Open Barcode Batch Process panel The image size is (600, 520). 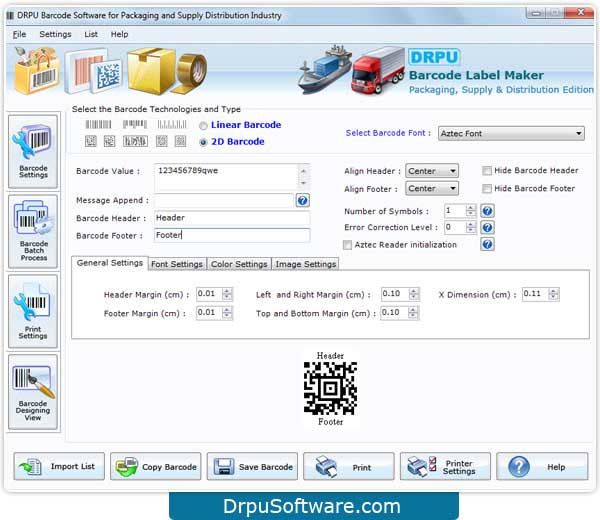coord(33,231)
